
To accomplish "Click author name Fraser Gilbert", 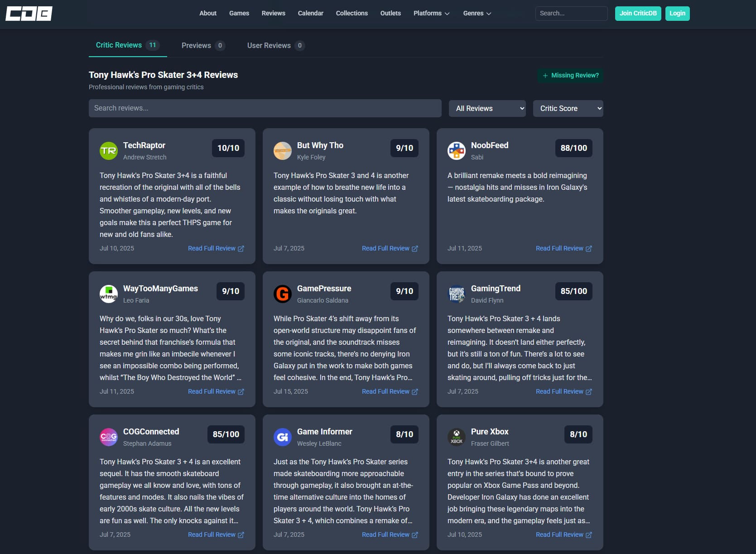I will coord(490,443).
